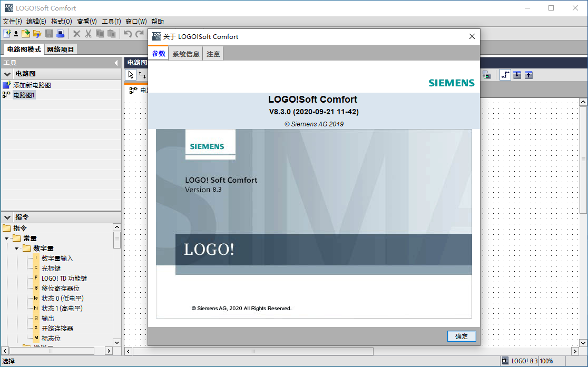Click the print icon in the toolbar
This screenshot has width=588, height=367.
[x=61, y=34]
